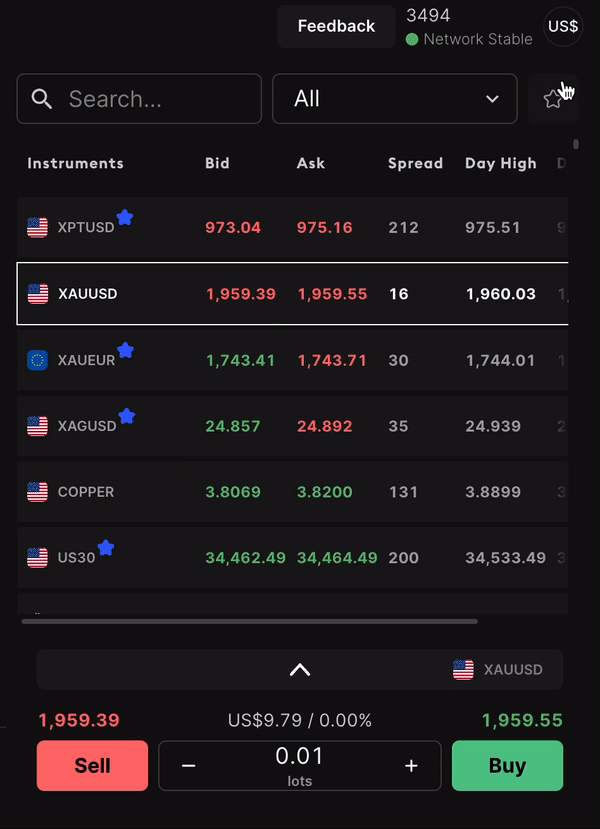Open the All instrument category dropdown
This screenshot has height=829, width=600.
[x=395, y=99]
